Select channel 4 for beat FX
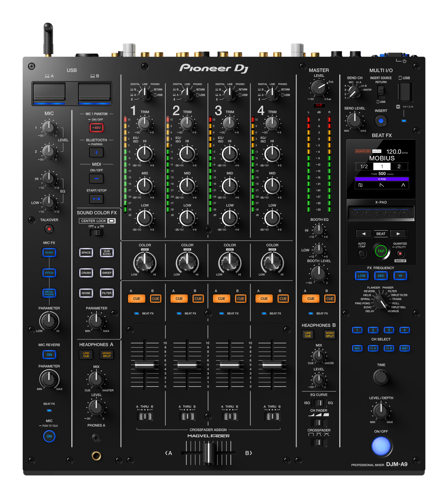Image resolution: width=448 pixels, height=498 pixels. tap(404, 330)
